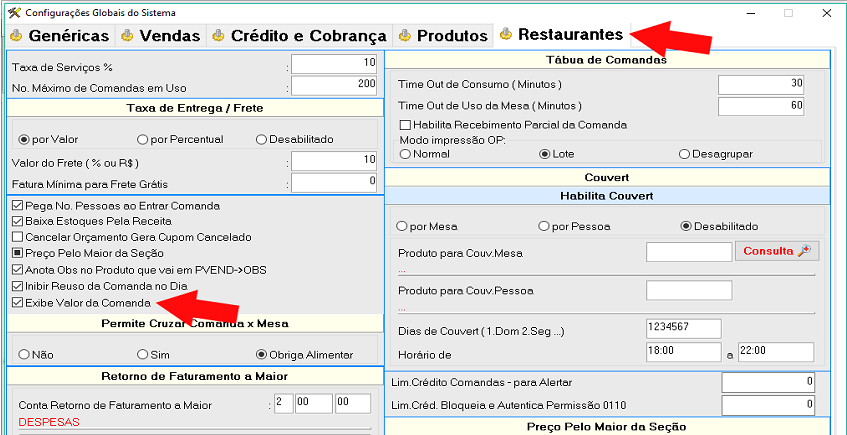847x435 pixels.
Task: Enable Habilita Recebimento Parcial da Comanda
Action: click(x=405, y=125)
